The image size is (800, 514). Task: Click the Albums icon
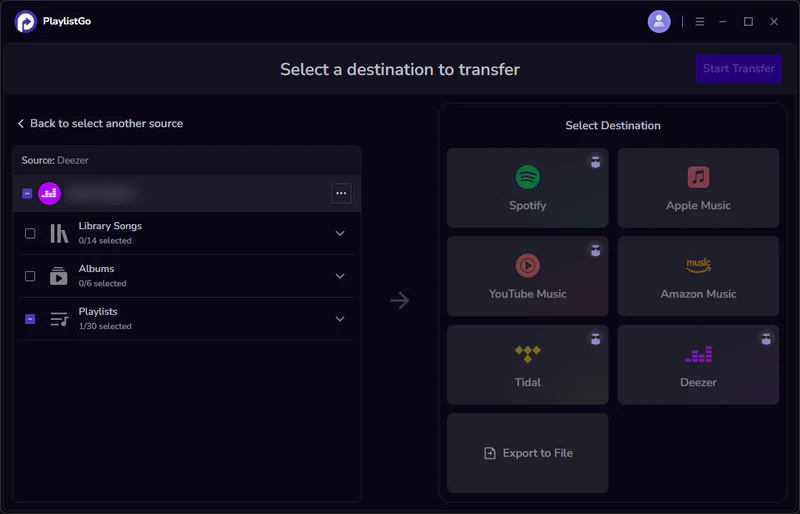[x=59, y=276]
